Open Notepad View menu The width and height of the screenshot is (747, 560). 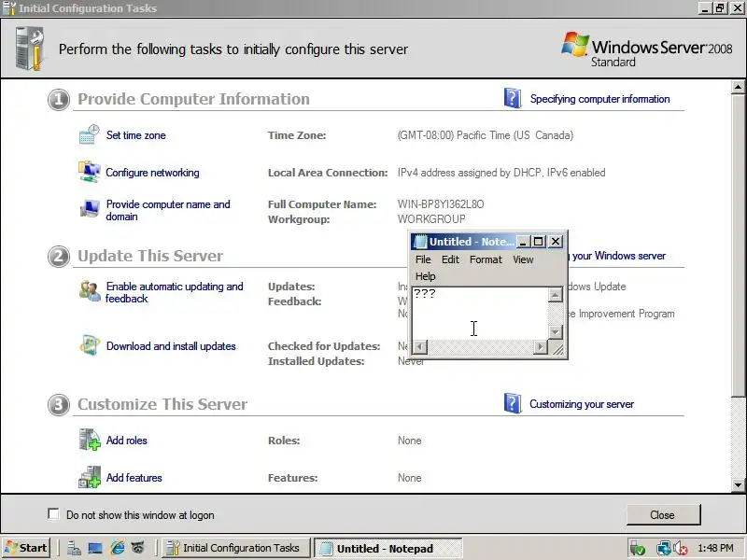(x=523, y=259)
